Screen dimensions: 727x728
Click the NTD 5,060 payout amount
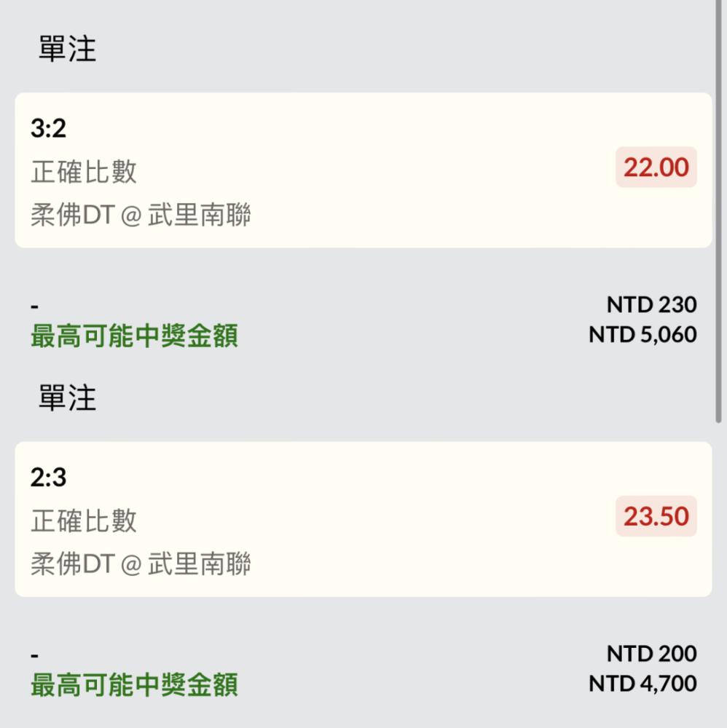pos(642,334)
